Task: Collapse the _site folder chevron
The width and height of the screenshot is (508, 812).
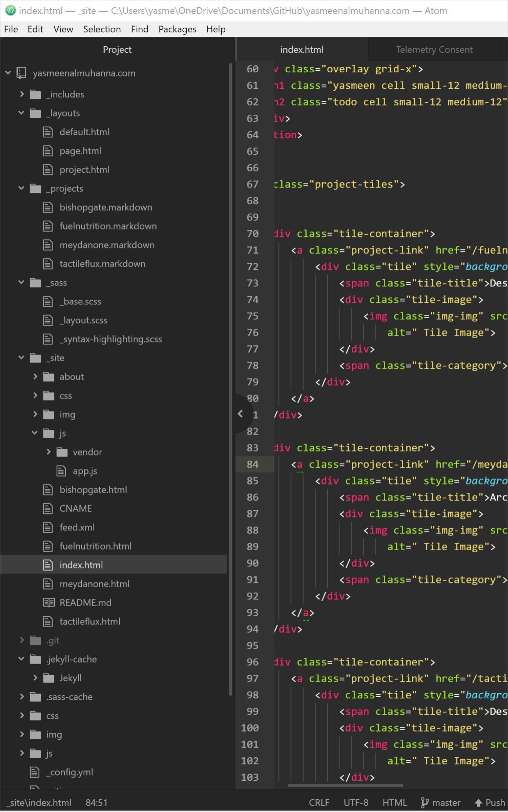Action: tap(22, 358)
